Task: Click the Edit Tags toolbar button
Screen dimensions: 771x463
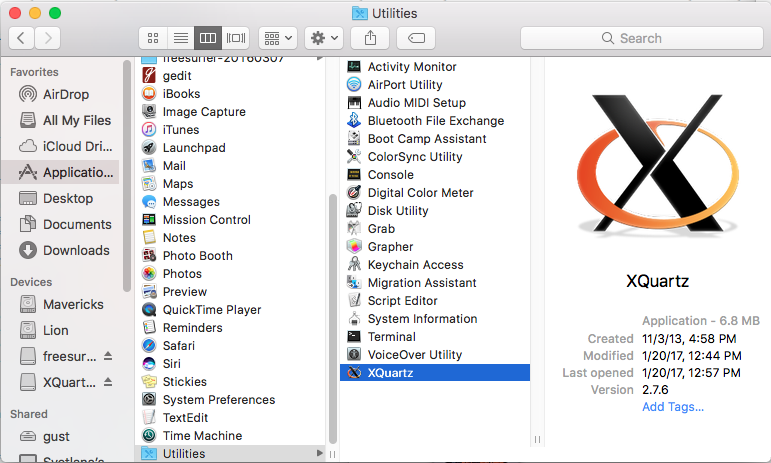Action: (x=415, y=38)
